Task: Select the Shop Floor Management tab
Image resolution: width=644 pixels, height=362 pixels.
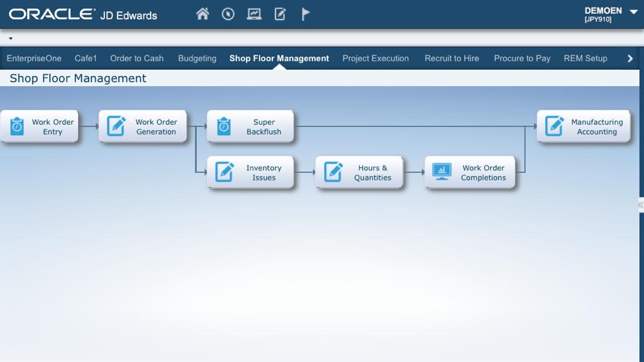Action: pyautogui.click(x=279, y=58)
